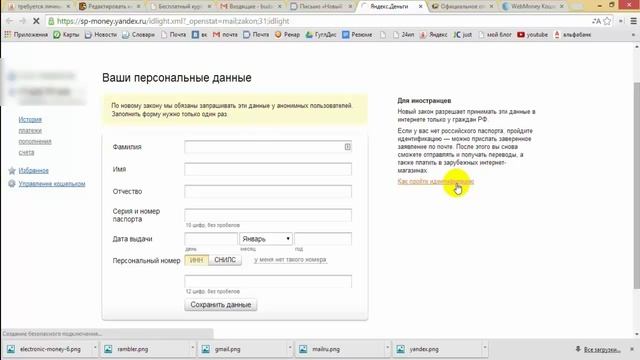
Task: Open the Приложения apps bookmark
Action: pos(26,35)
